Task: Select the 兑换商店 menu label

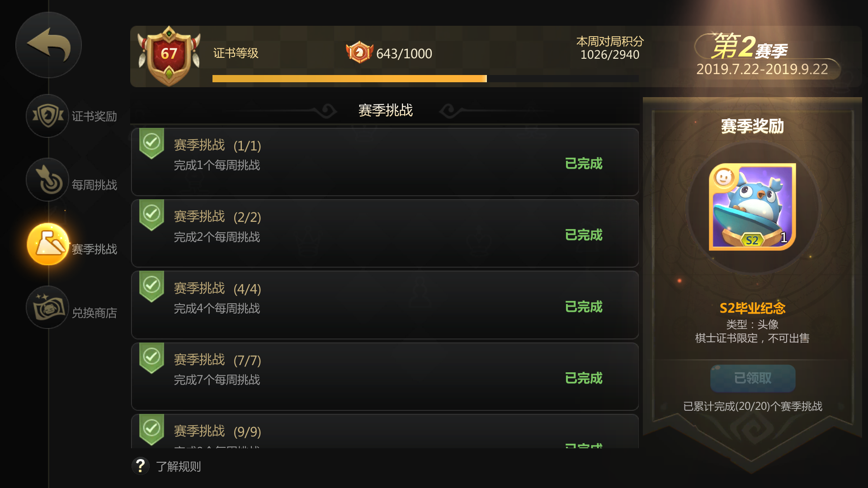Action: 94,313
